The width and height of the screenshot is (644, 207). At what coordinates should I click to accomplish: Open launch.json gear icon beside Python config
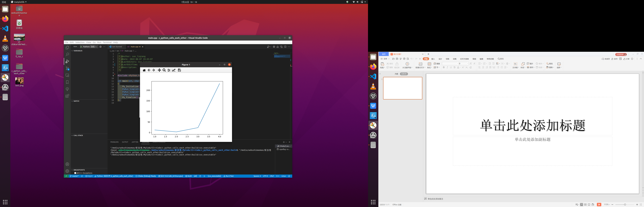pos(100,47)
